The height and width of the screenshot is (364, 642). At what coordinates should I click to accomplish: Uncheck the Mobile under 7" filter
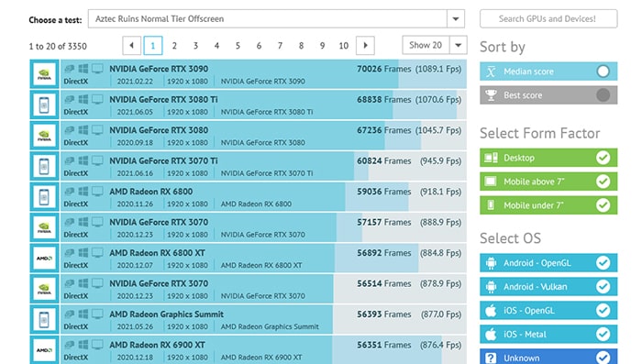(x=548, y=205)
